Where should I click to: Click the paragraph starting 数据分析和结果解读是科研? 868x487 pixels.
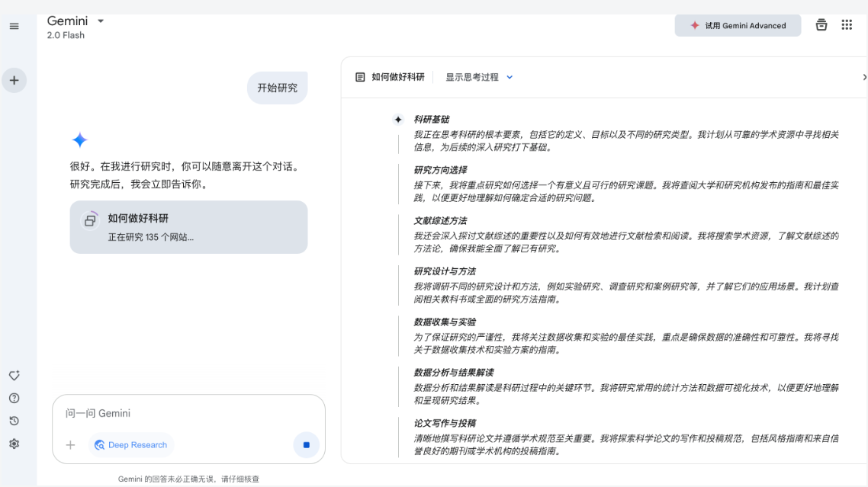pyautogui.click(x=626, y=394)
